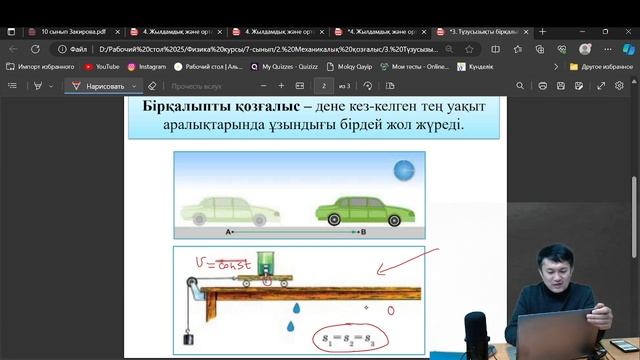Open 'Мои тесты - Online...' bookmark
The image size is (640, 360).
414,67
